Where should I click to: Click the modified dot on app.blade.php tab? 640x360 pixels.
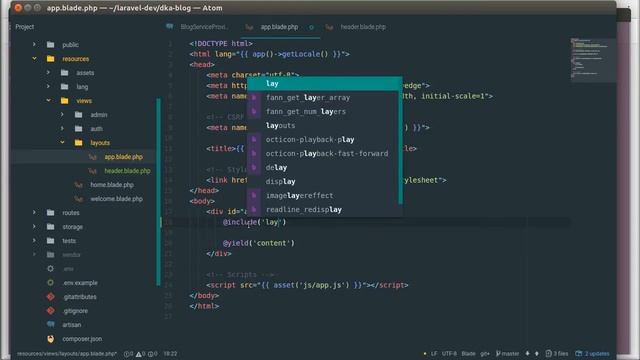(311, 27)
